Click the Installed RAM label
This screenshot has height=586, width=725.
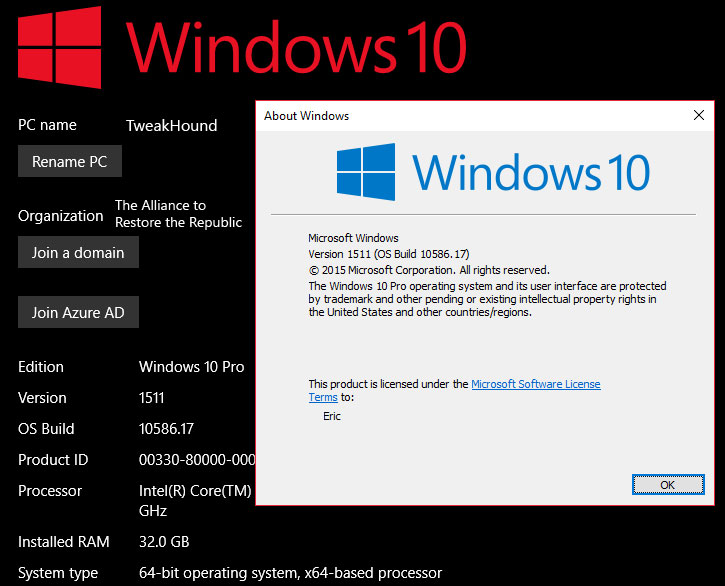click(64, 542)
